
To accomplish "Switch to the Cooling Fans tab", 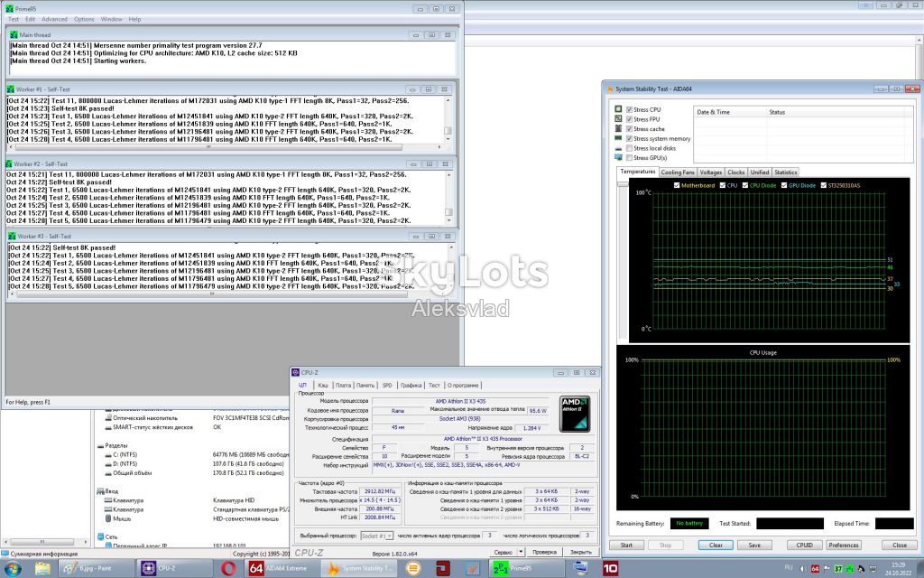I will (678, 172).
